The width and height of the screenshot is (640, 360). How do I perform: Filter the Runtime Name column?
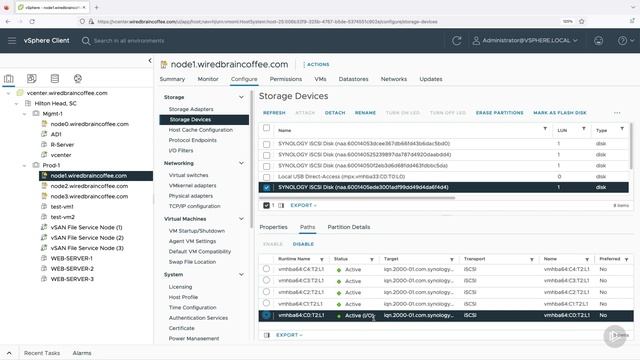click(x=322, y=260)
